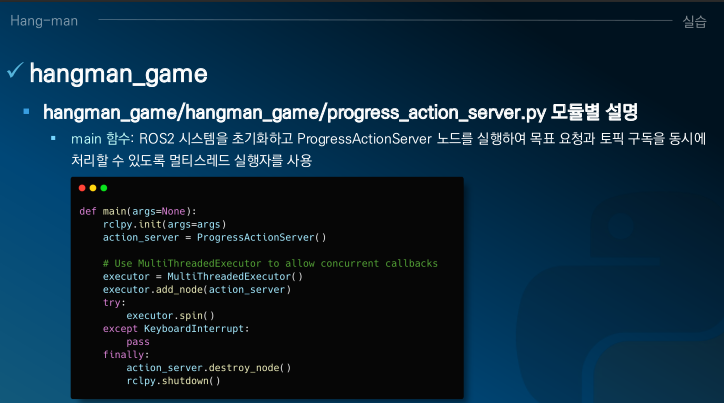This screenshot has height=403, width=724.
Task: Click the 'finally:' code line
Action: click(126, 355)
